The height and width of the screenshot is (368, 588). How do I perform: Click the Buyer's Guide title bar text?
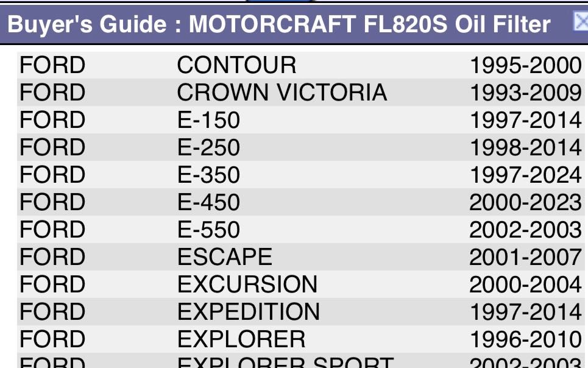279,24
